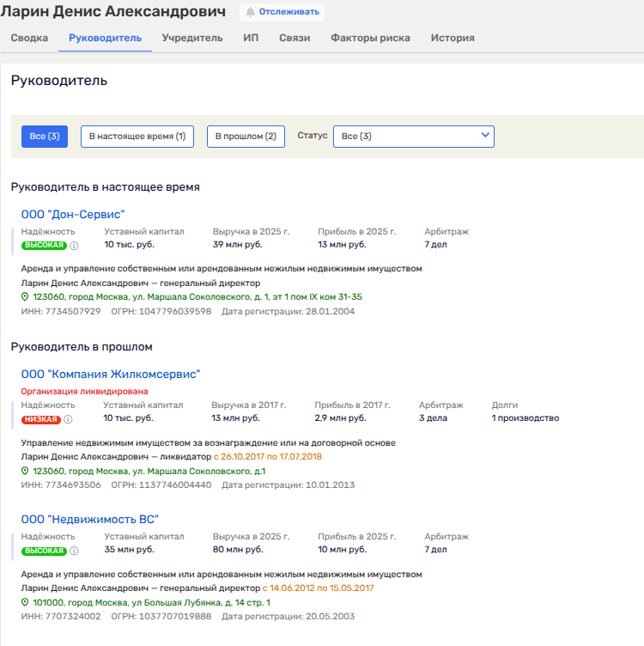This screenshot has width=644, height=646.
Task: Filter by В настоящее время (1)
Action: (137, 137)
